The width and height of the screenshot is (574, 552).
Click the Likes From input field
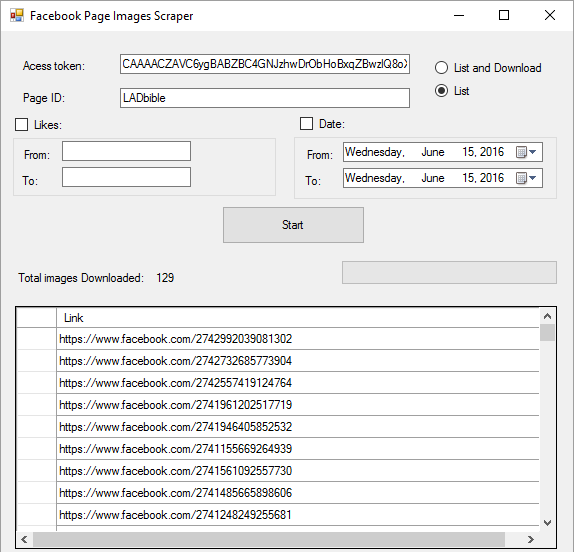126,151
